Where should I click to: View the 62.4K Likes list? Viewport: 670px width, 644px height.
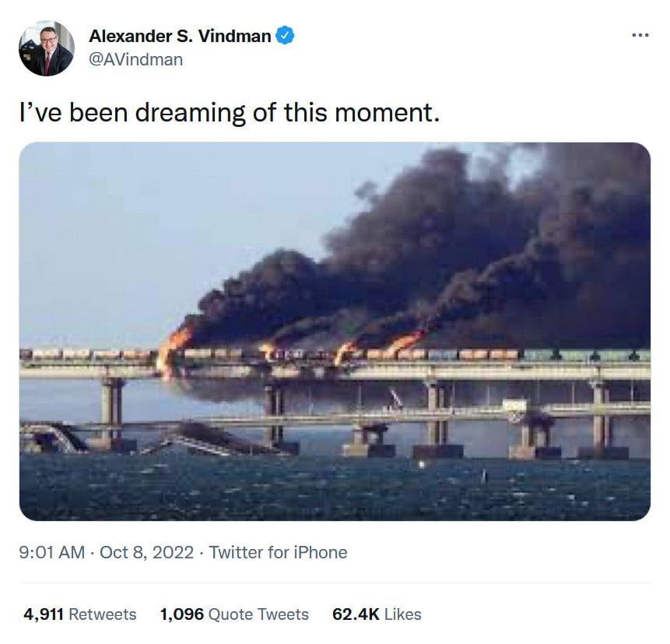click(x=377, y=614)
